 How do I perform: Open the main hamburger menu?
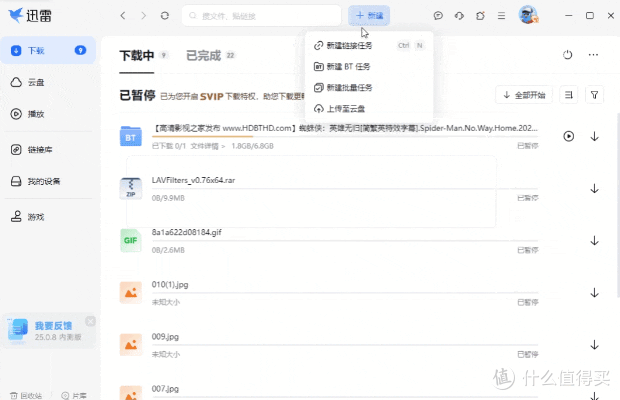point(501,15)
